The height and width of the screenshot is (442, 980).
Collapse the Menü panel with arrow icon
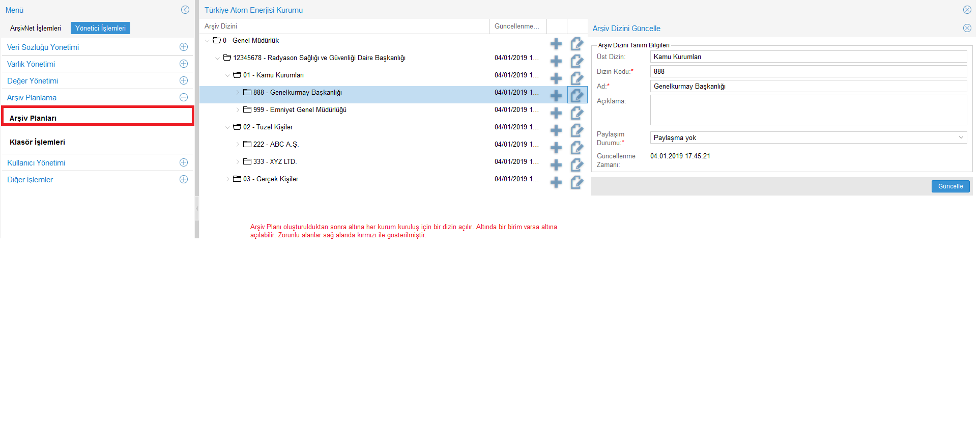tap(185, 10)
